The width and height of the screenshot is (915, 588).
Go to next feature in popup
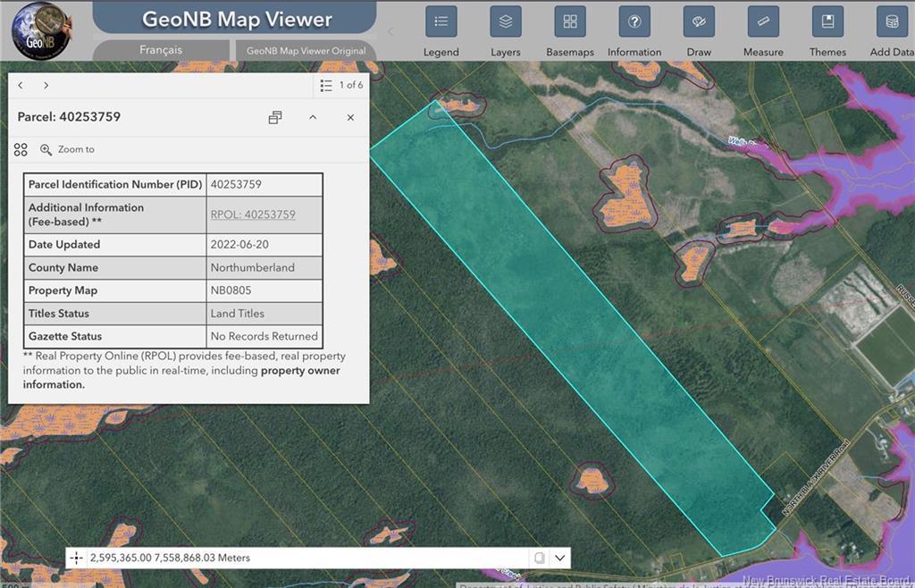pos(46,85)
